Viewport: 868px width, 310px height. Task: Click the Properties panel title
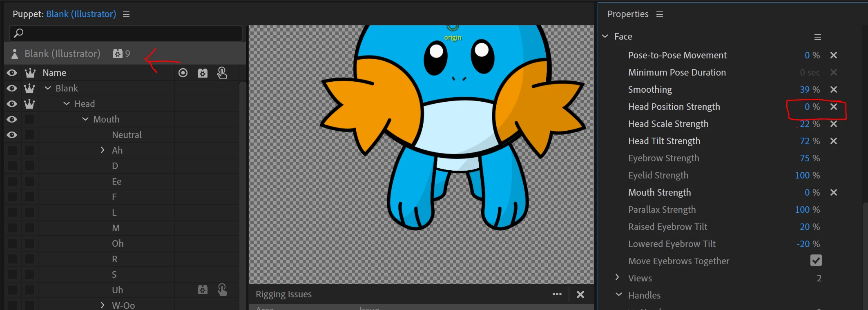click(x=628, y=14)
